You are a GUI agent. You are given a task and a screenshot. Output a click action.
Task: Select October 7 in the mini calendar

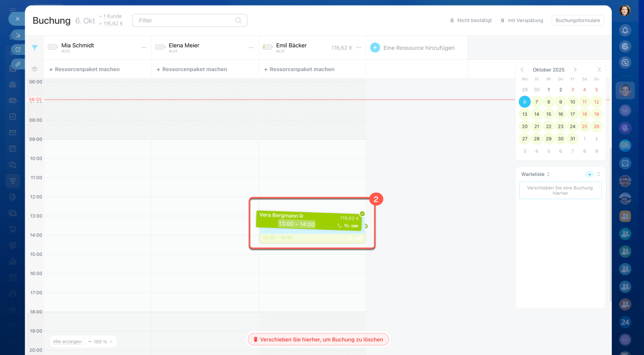pos(537,102)
